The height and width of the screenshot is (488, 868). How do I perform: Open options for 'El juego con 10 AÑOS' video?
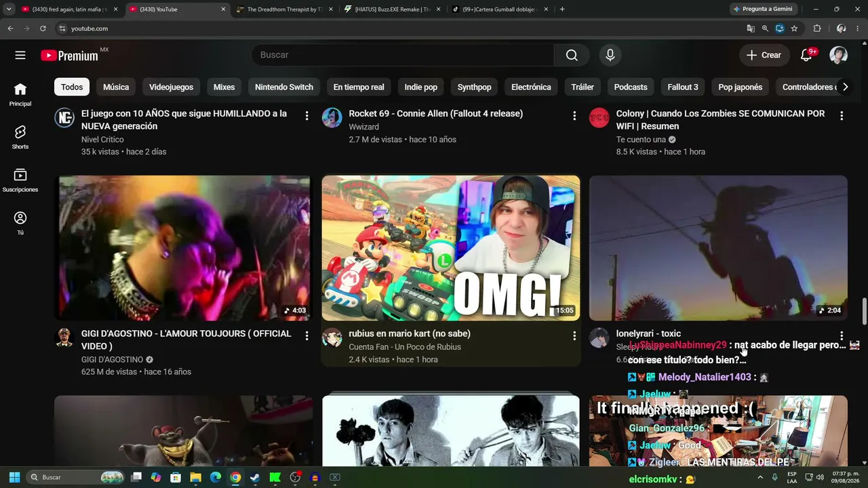[307, 116]
